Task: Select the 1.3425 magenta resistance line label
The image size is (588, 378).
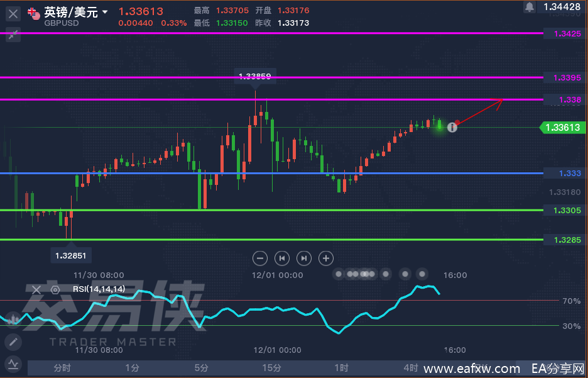Action: tap(567, 34)
